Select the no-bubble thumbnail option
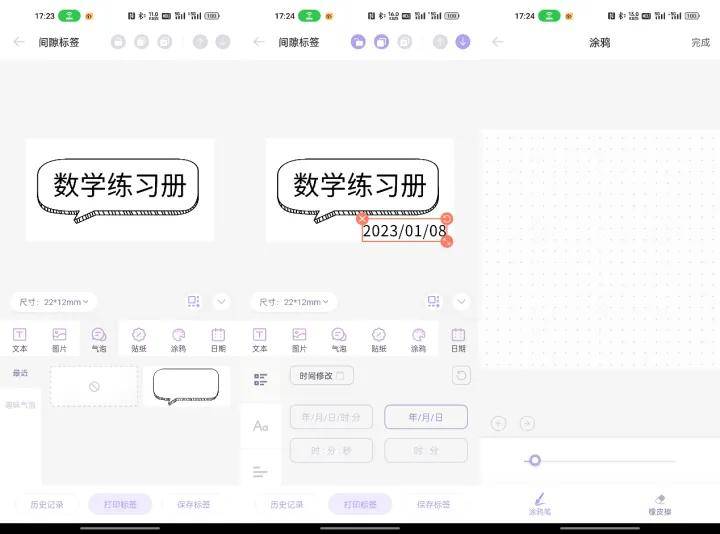The image size is (720, 534). (x=94, y=387)
